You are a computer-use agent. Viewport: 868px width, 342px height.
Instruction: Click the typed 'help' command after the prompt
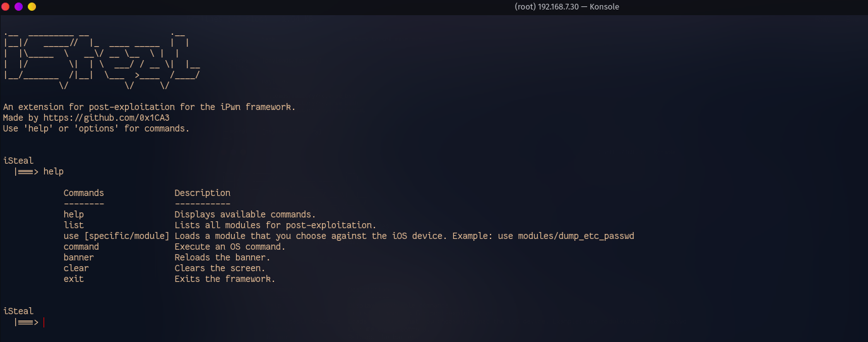[54, 171]
